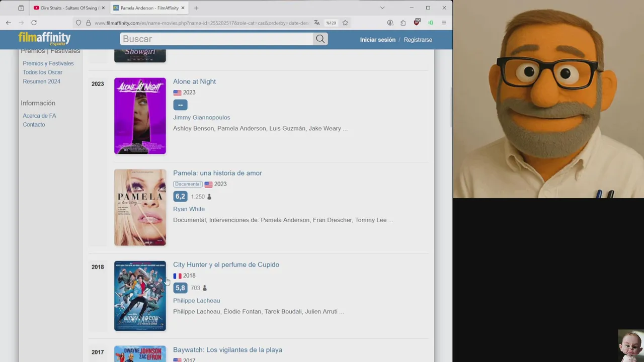Reset the %120 zoom level
The image size is (644, 362).
(331, 23)
